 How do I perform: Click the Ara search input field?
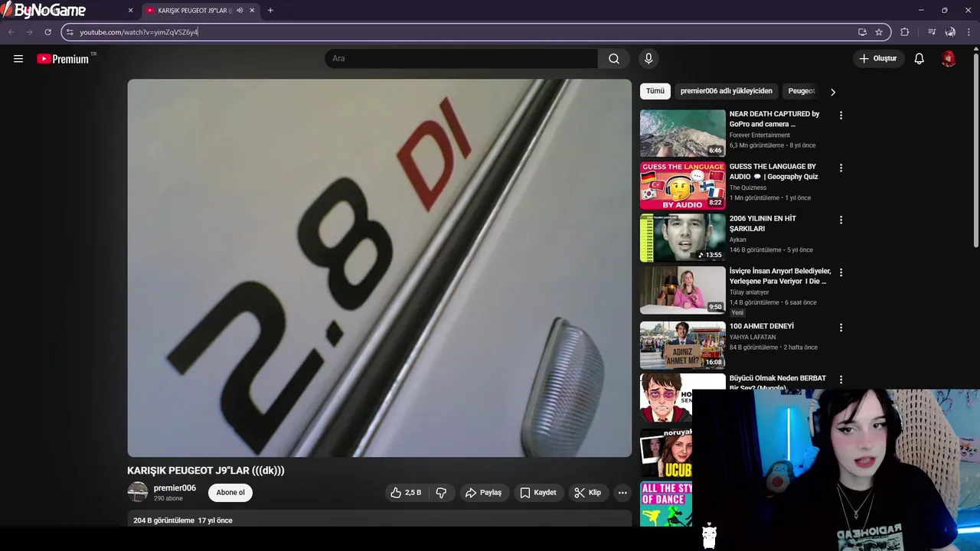461,59
